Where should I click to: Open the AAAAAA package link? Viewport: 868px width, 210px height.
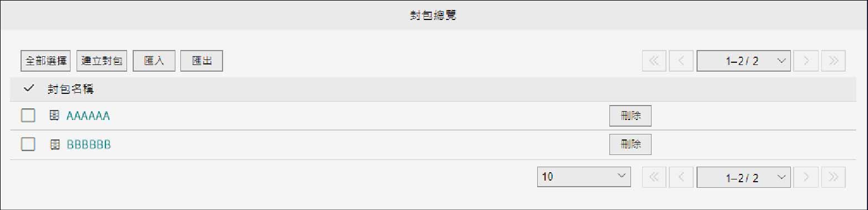(88, 116)
